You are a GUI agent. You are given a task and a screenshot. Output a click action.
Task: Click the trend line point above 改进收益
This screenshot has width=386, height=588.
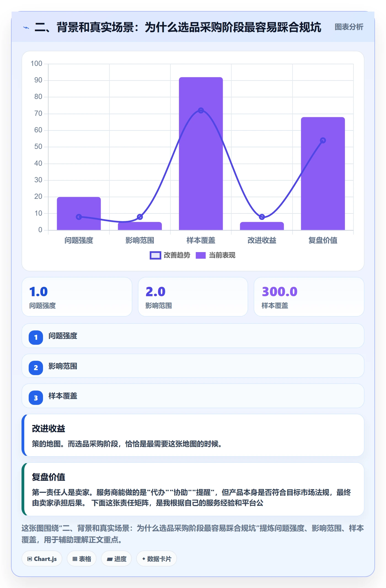coord(262,217)
